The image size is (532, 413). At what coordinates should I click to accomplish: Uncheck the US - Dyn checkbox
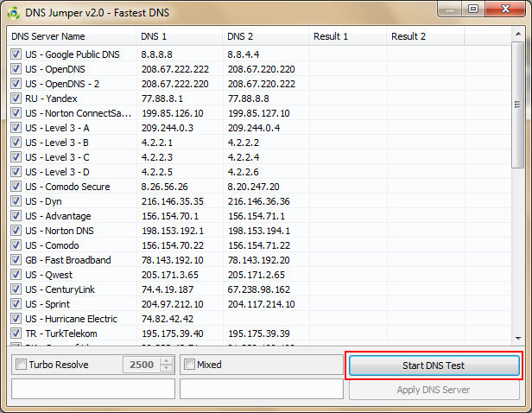pyautogui.click(x=16, y=201)
